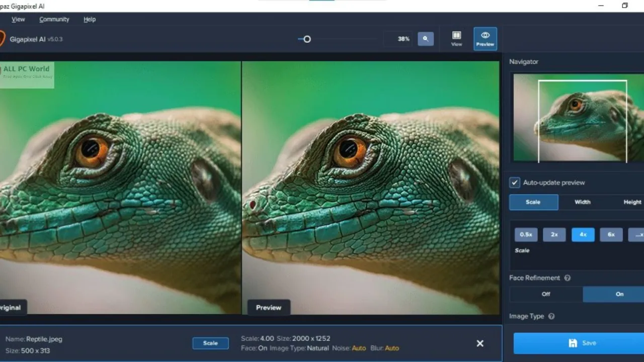The height and width of the screenshot is (362, 644).
Task: Click the Preview label on image
Action: click(269, 308)
